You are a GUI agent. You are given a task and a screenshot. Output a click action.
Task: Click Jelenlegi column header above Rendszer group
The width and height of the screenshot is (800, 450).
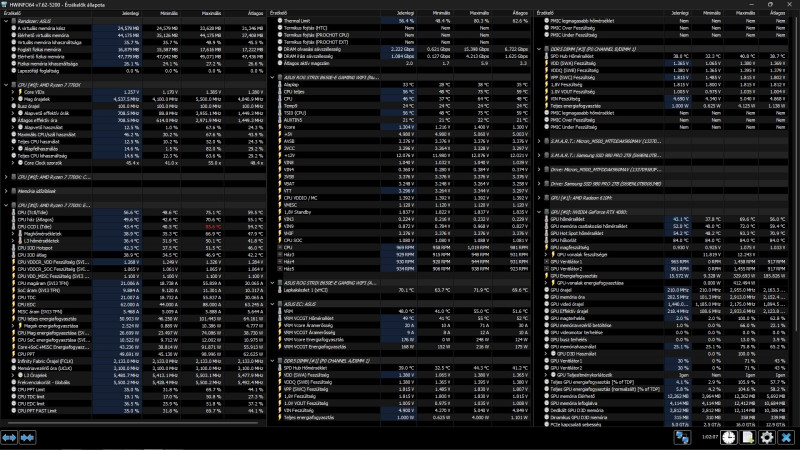click(x=117, y=13)
